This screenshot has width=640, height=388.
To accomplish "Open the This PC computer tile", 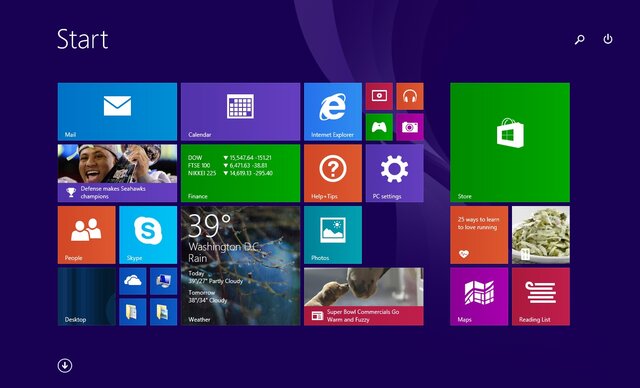I will coord(163,281).
